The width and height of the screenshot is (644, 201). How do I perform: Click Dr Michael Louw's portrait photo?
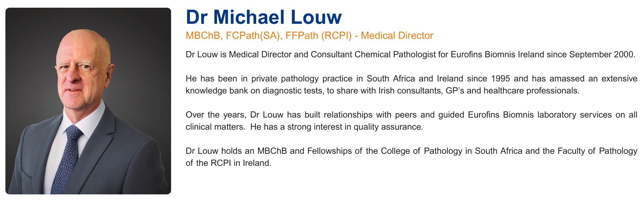88,101
